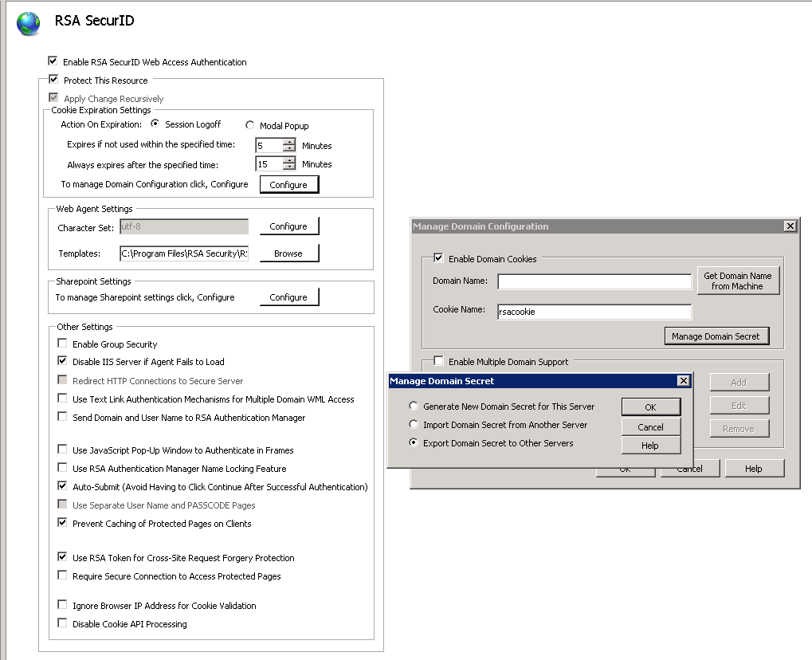Enable Group Security checkbox
812x660 pixels.
[x=62, y=344]
